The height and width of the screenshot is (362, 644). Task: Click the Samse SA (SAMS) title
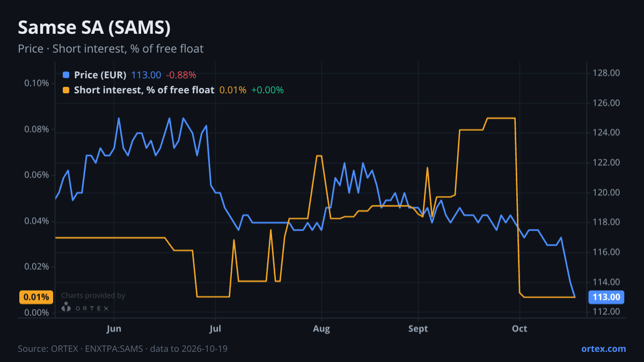(94, 27)
